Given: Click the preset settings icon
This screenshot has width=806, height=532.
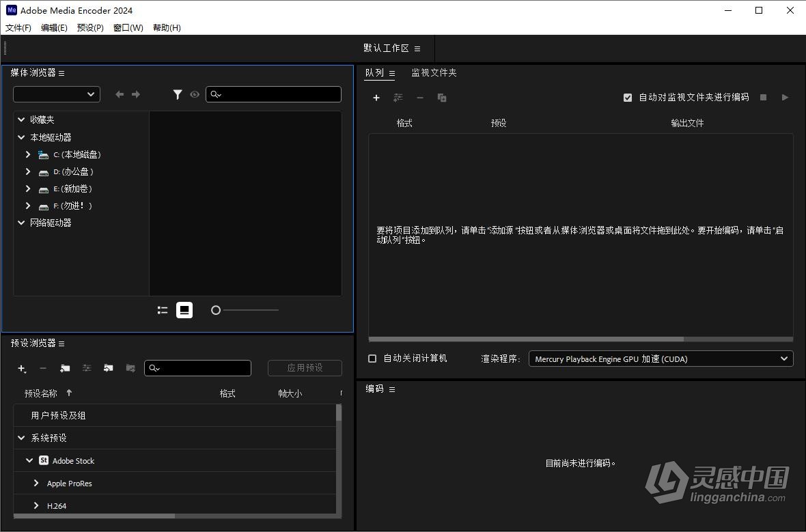Looking at the screenshot, I should (87, 369).
